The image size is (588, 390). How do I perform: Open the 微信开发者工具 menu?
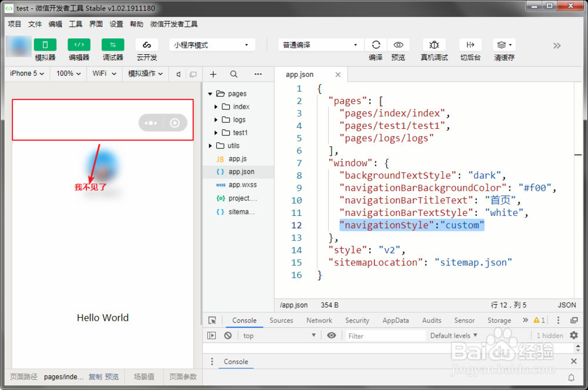tap(173, 24)
